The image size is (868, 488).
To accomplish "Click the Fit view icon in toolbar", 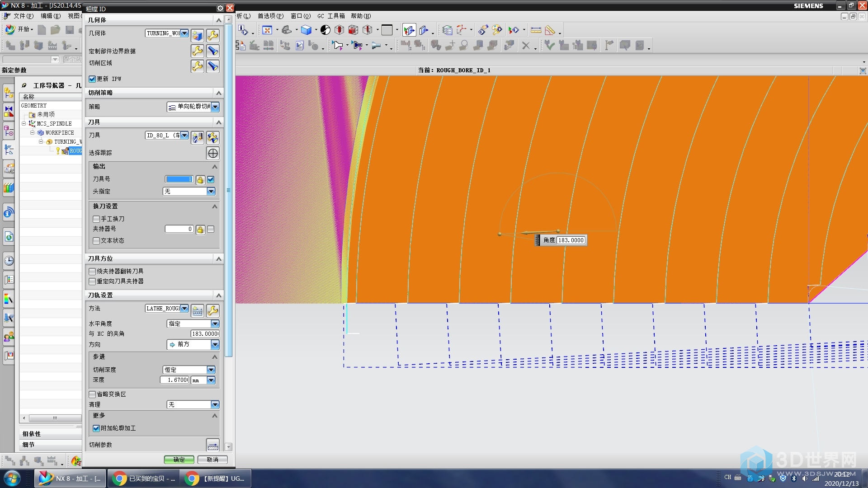I will coord(267,30).
